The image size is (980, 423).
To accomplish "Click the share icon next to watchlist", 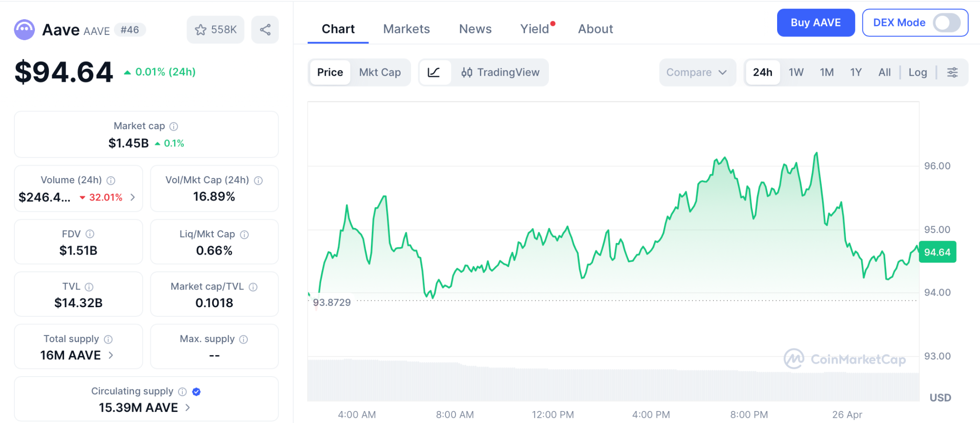I will [265, 30].
